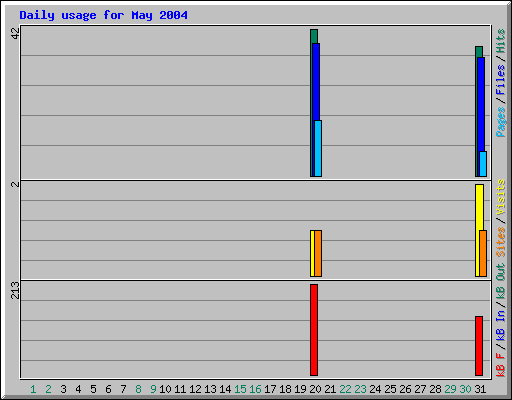Screen dimensions: 512x400
Task: Click day label 20 on the x-axis
Action: click(315, 389)
